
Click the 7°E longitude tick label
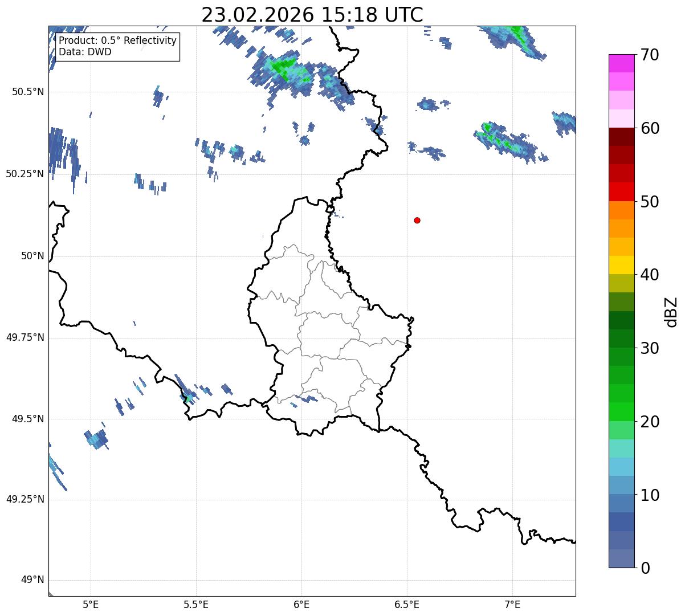click(512, 604)
